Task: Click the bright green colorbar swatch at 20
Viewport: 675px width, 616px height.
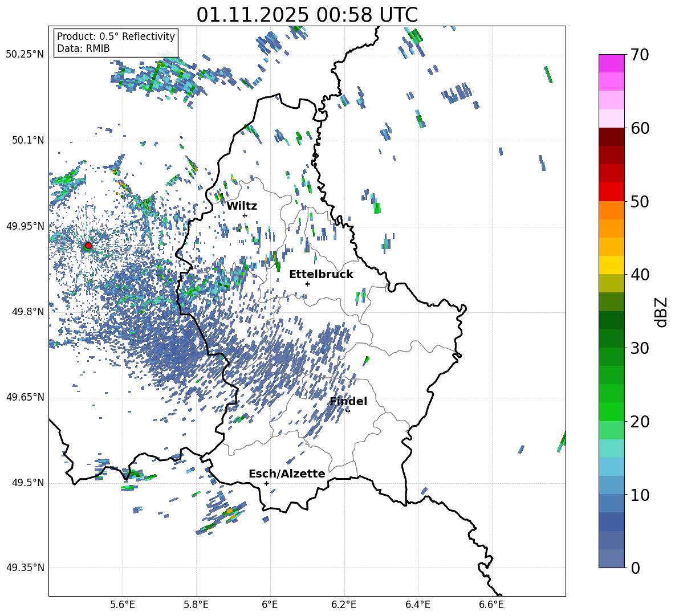Action: click(611, 411)
